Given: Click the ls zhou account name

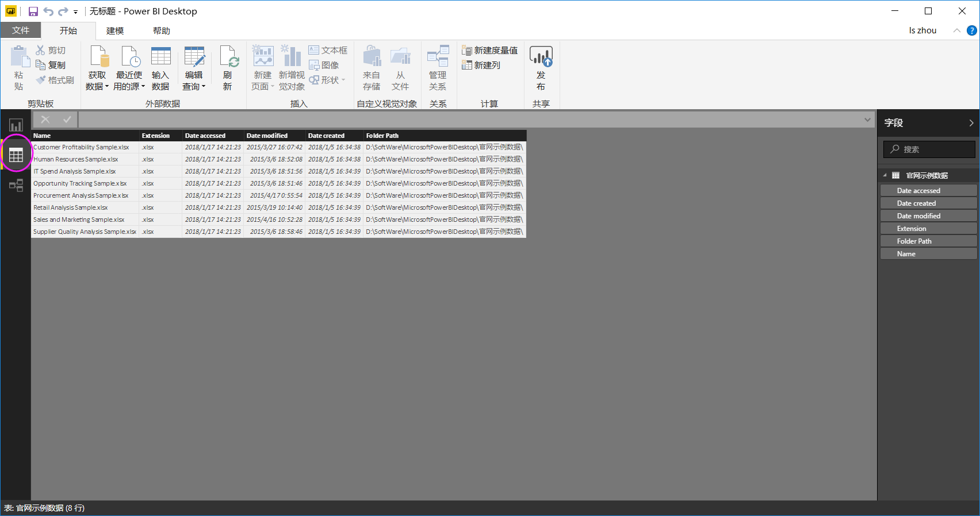Looking at the screenshot, I should (922, 30).
